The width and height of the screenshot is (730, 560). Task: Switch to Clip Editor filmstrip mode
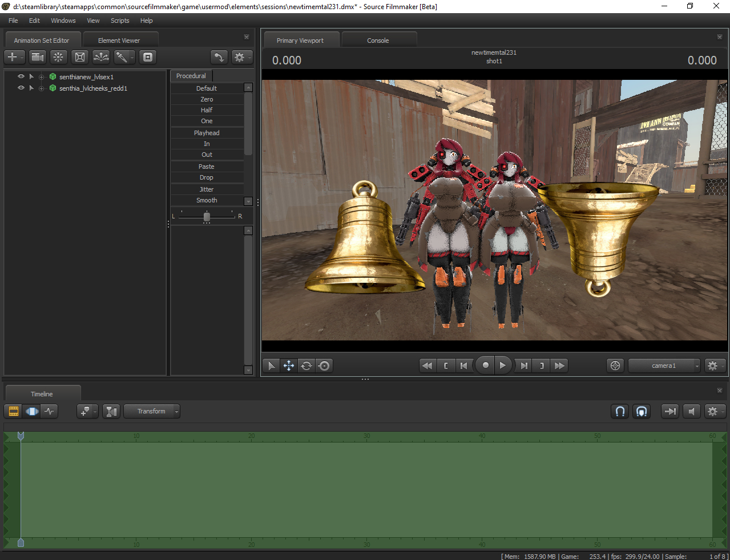(x=14, y=411)
